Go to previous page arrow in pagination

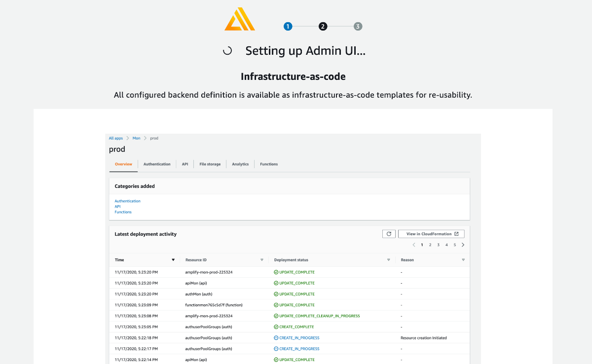(413, 245)
